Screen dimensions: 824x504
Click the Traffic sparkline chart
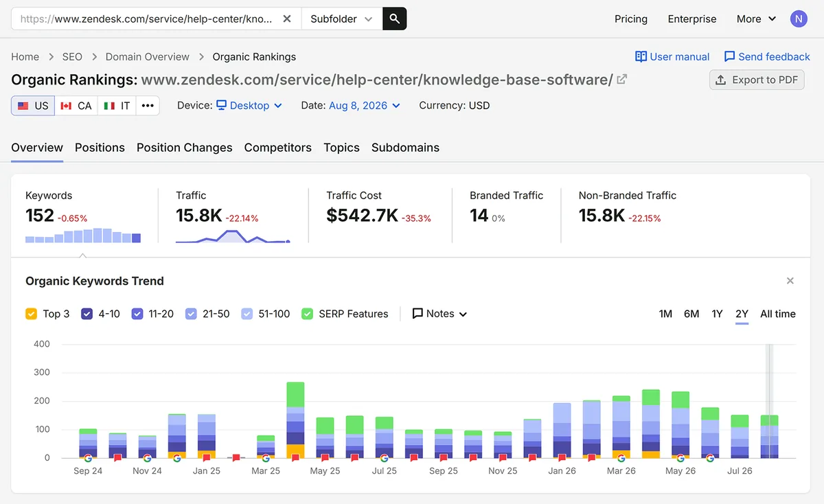point(233,236)
